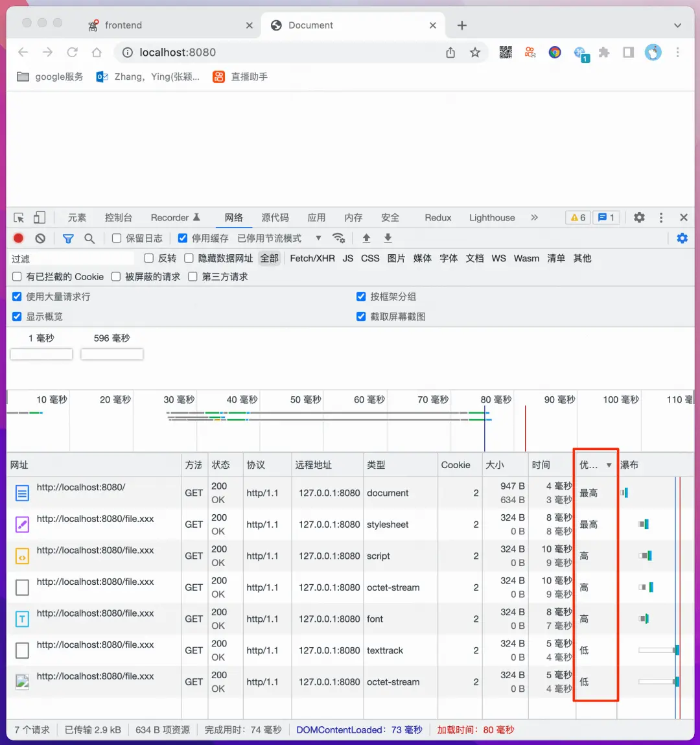The width and height of the screenshot is (700, 745).
Task: Open the 6 warnings badge
Action: click(x=578, y=218)
